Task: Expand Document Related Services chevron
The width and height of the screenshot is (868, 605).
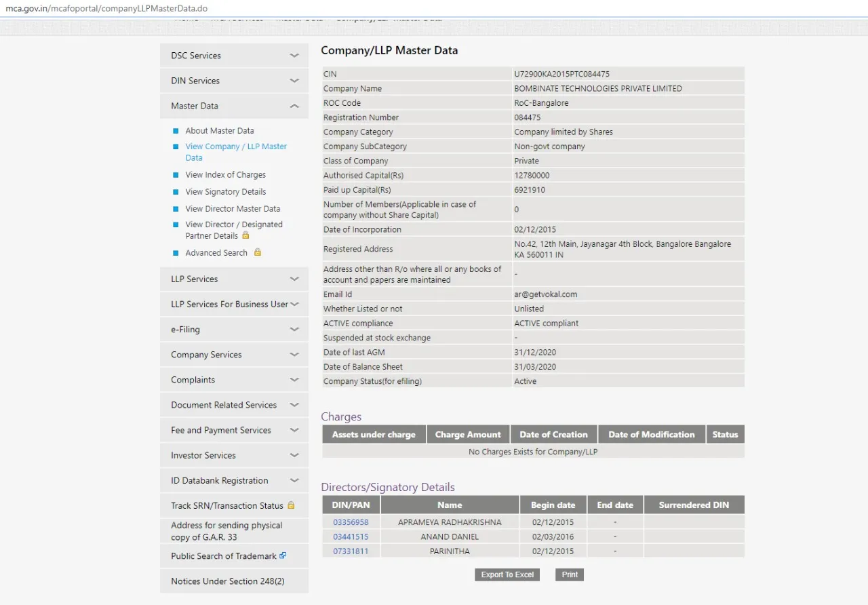Action: [294, 405]
